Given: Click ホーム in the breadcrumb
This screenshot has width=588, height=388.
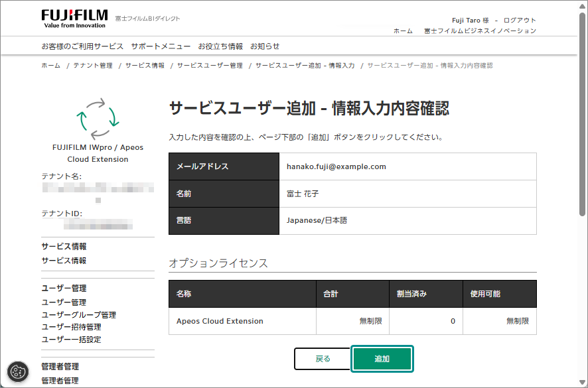Looking at the screenshot, I should pos(51,66).
